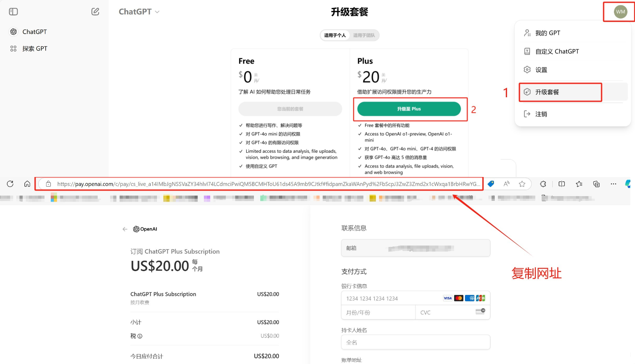Toggle split screen icon in browser toolbar
This screenshot has height=364, width=635.
click(561, 184)
